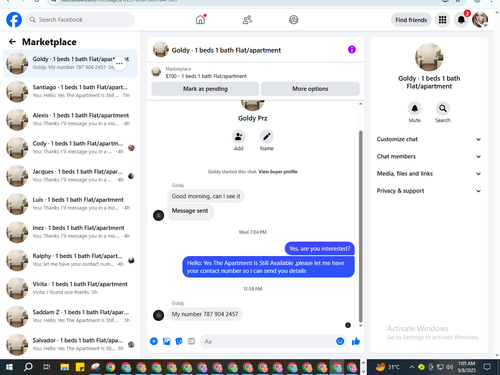The image size is (500, 375).
Task: Open more actions plus icon in composer
Action: pos(154,341)
